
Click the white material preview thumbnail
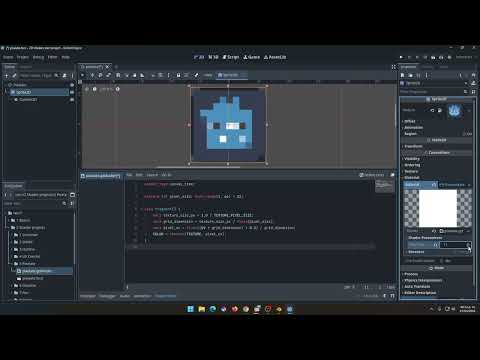click(438, 209)
